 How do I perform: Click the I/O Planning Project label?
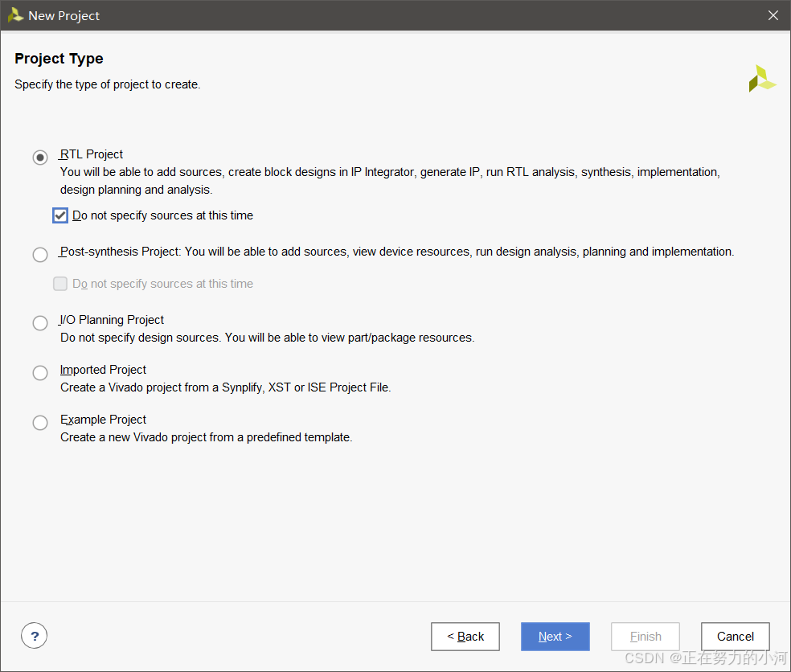click(x=112, y=320)
